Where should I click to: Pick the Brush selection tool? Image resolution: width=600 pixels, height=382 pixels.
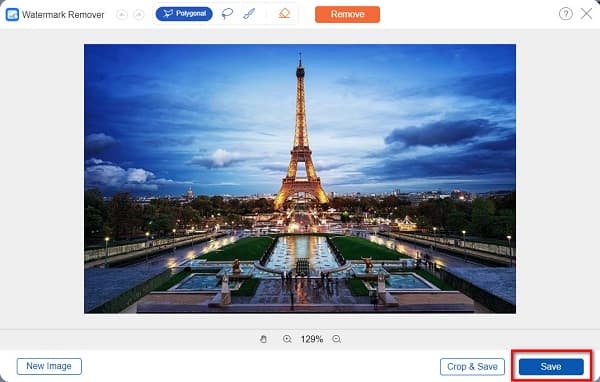(x=249, y=14)
